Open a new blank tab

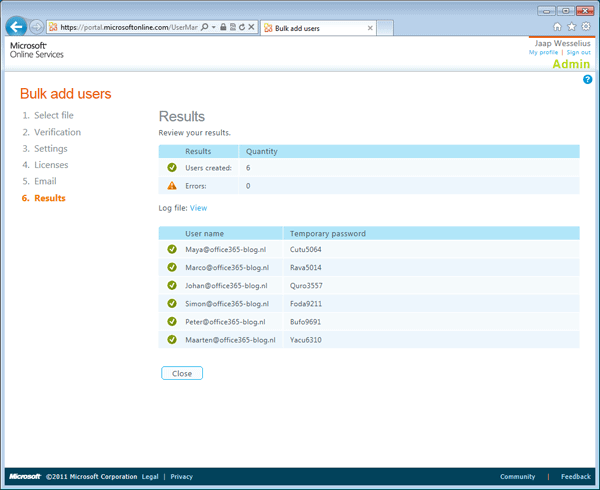click(385, 28)
